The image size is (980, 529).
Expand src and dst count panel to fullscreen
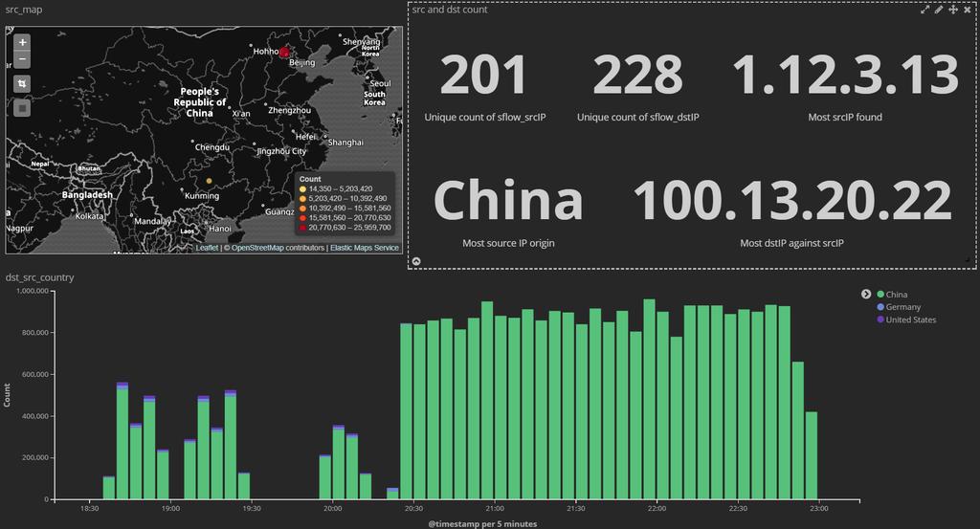[925, 10]
